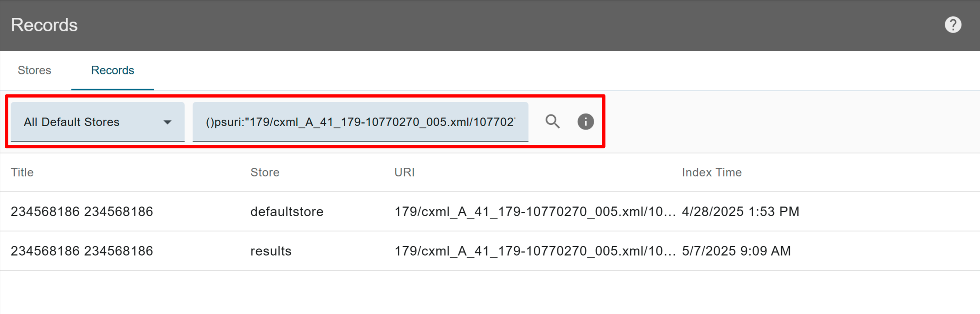Open the 234568186 record in results row
Image resolution: width=980 pixels, height=314 pixels.
tap(82, 251)
